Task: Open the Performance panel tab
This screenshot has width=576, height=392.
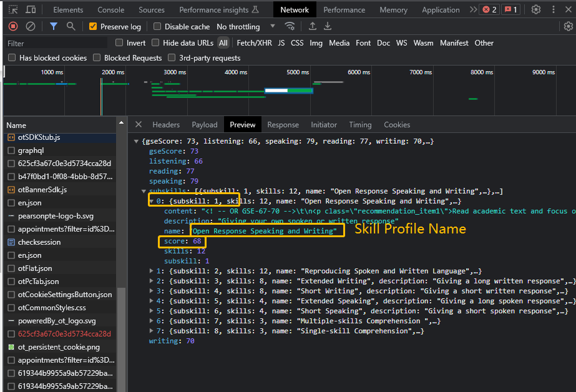Action: click(344, 9)
